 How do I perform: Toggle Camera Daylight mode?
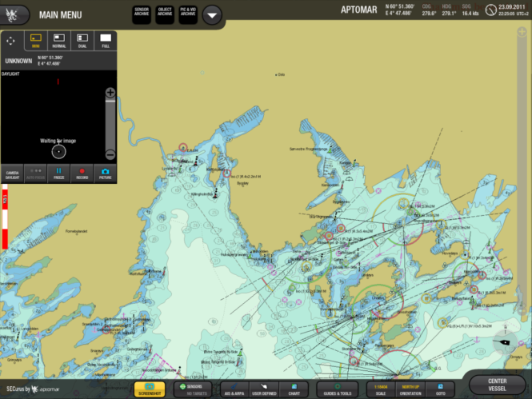(x=12, y=174)
